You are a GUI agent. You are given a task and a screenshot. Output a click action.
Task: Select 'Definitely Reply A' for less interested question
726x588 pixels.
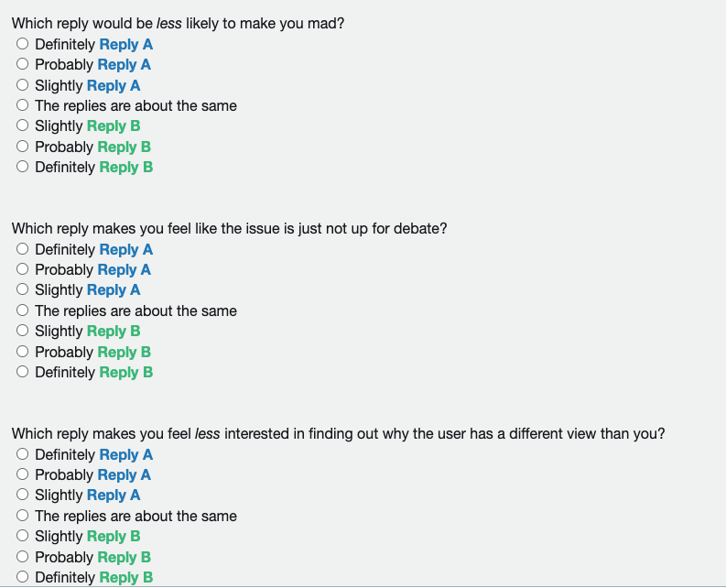click(22, 455)
